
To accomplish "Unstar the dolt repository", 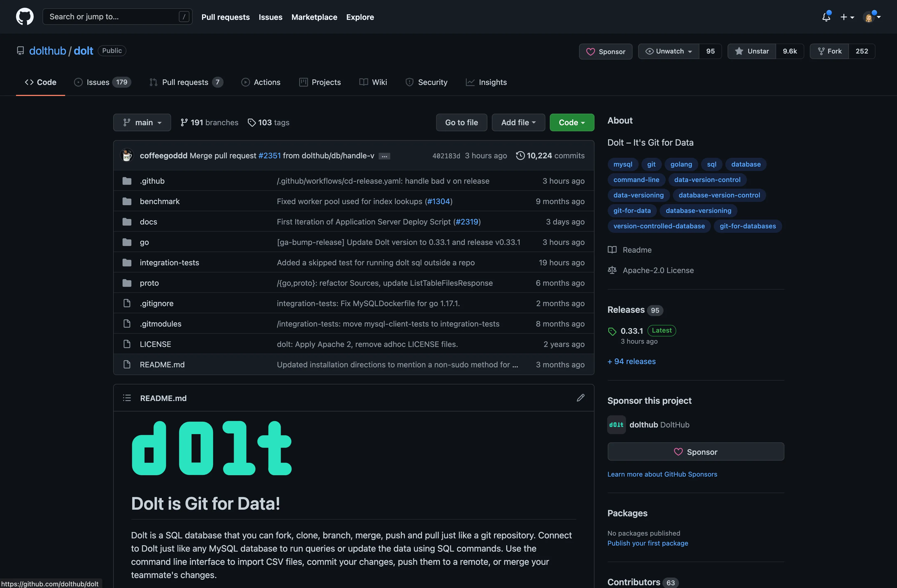I will pyautogui.click(x=751, y=51).
